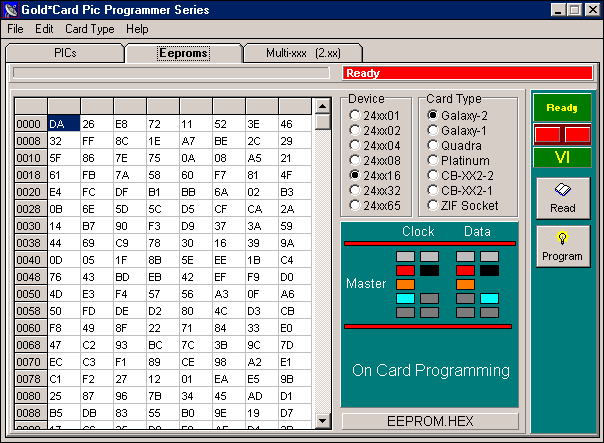This screenshot has width=604, height=443.
Task: Click cell EE in row 0040
Action: coord(229,260)
